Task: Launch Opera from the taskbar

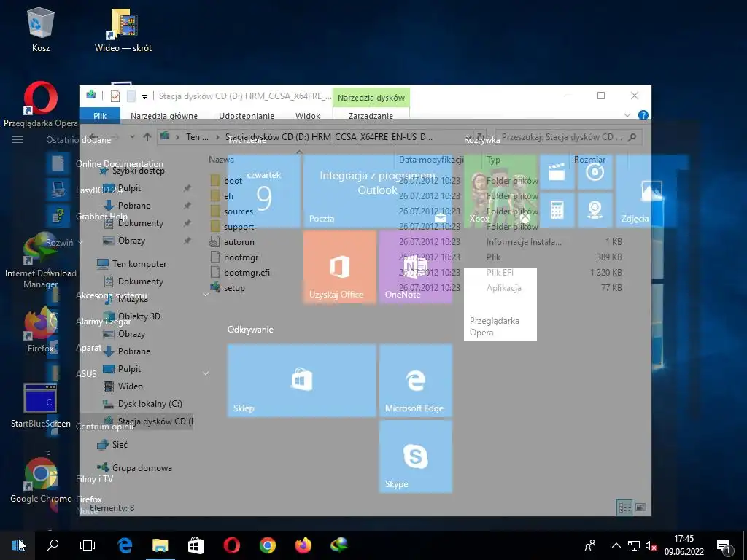Action: (x=231, y=545)
